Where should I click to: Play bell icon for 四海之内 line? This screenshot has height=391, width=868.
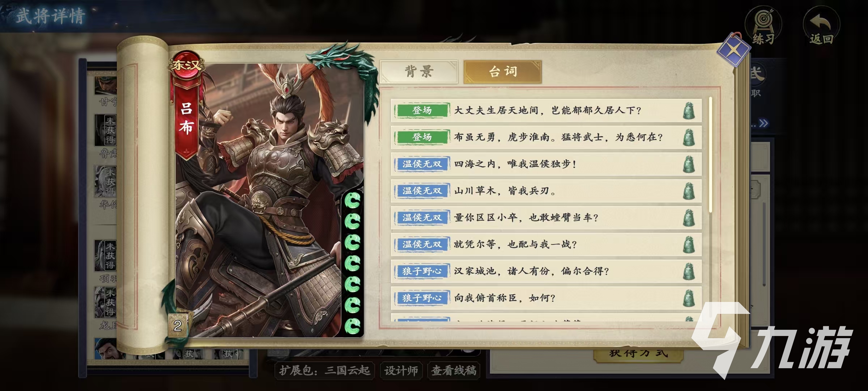pyautogui.click(x=689, y=164)
